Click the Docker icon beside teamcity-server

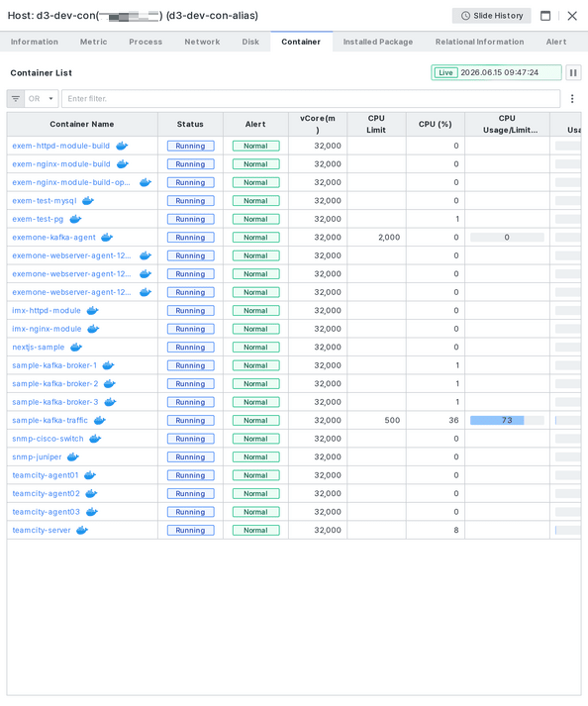point(82,531)
